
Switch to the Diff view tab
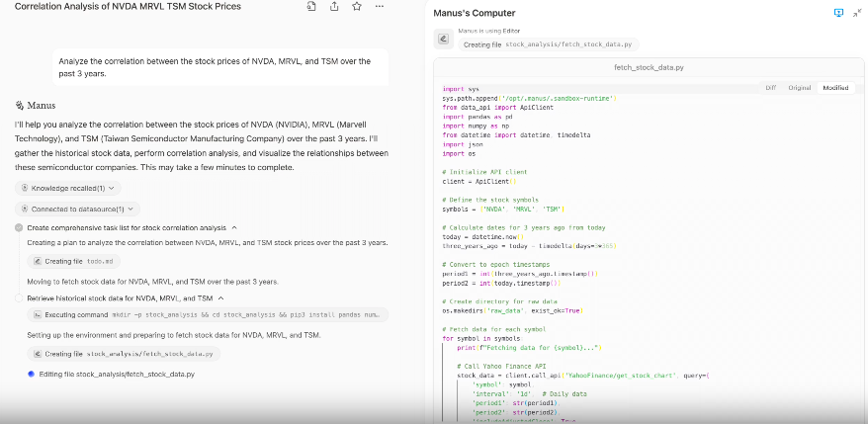click(770, 87)
